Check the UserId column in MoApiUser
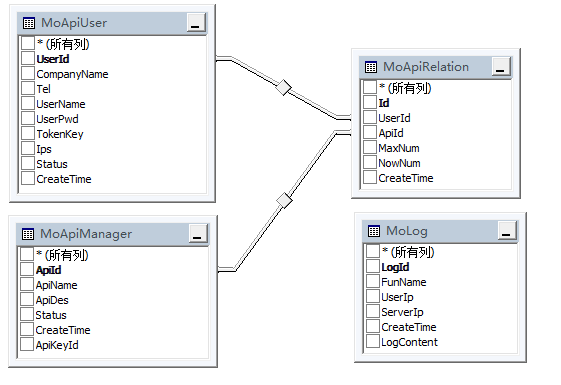Image resolution: width=561 pixels, height=385 pixels. [28, 58]
